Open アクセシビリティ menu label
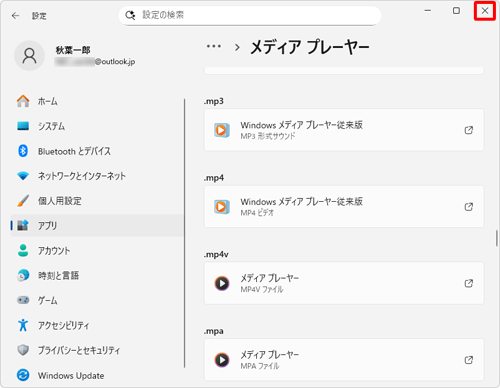Image resolution: width=500 pixels, height=388 pixels. (x=63, y=325)
